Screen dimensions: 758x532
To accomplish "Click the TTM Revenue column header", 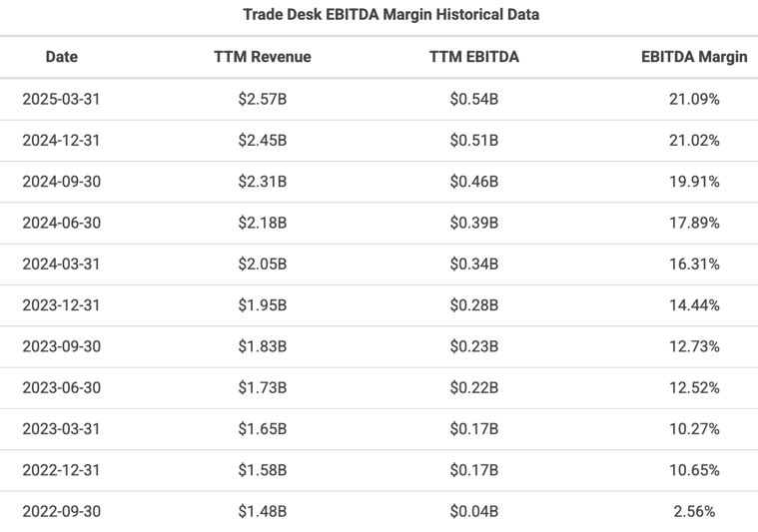I will tap(263, 57).
